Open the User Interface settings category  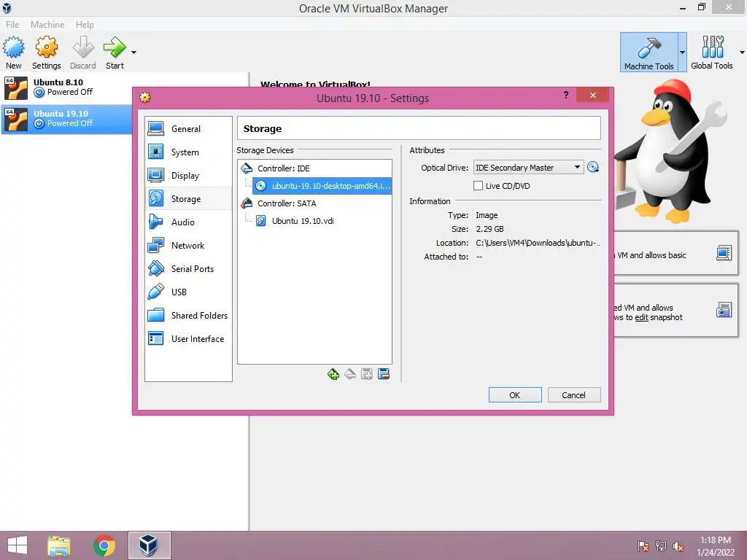click(x=188, y=338)
